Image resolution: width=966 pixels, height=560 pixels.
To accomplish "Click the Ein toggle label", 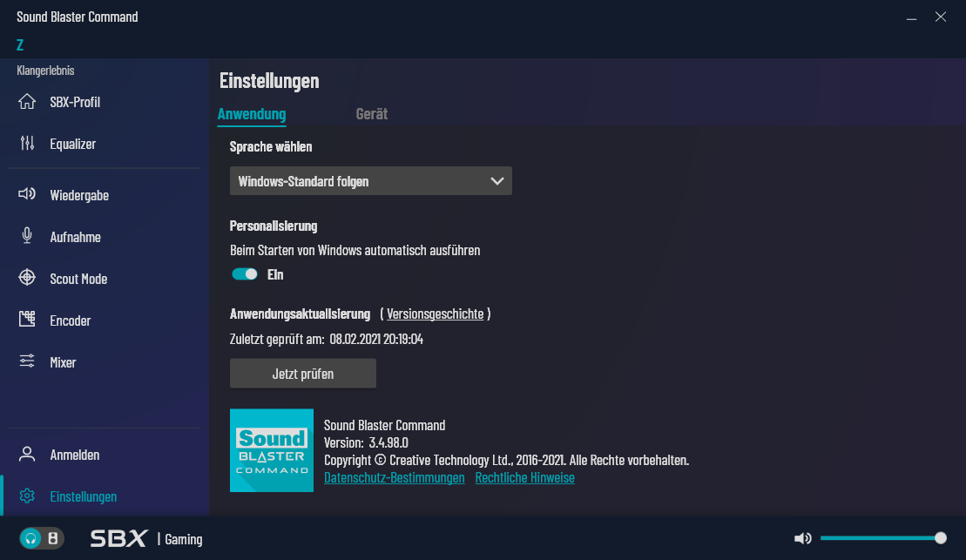I will point(274,274).
